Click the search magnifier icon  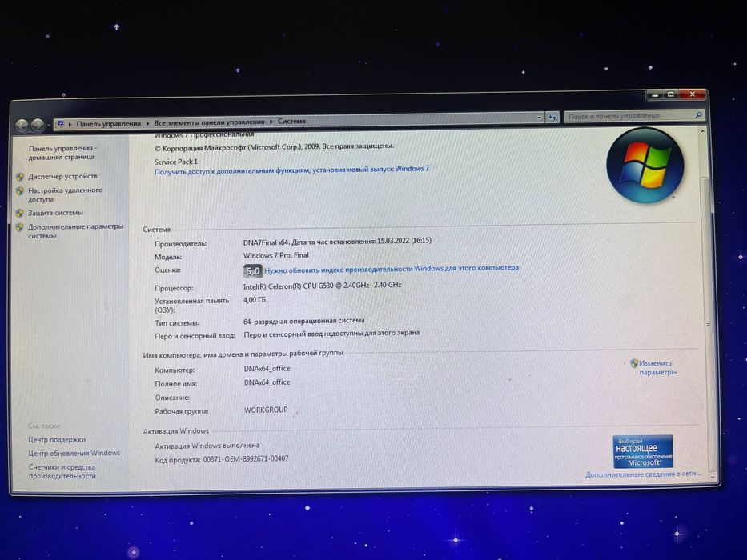pyautogui.click(x=698, y=115)
